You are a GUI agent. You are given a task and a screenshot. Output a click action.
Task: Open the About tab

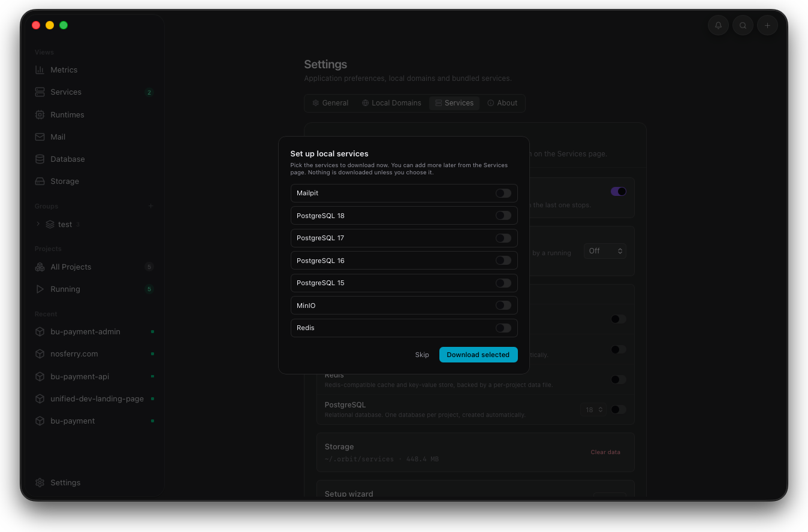pos(502,103)
